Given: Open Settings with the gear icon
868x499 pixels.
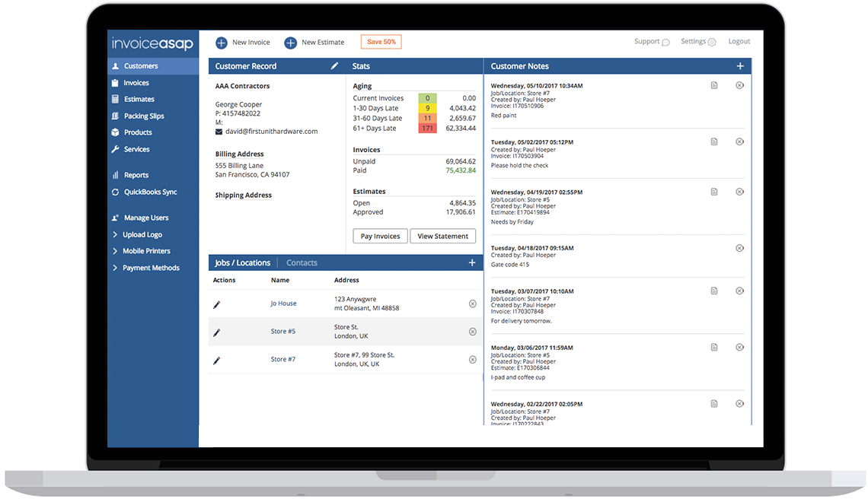Looking at the screenshot, I should pyautogui.click(x=712, y=43).
